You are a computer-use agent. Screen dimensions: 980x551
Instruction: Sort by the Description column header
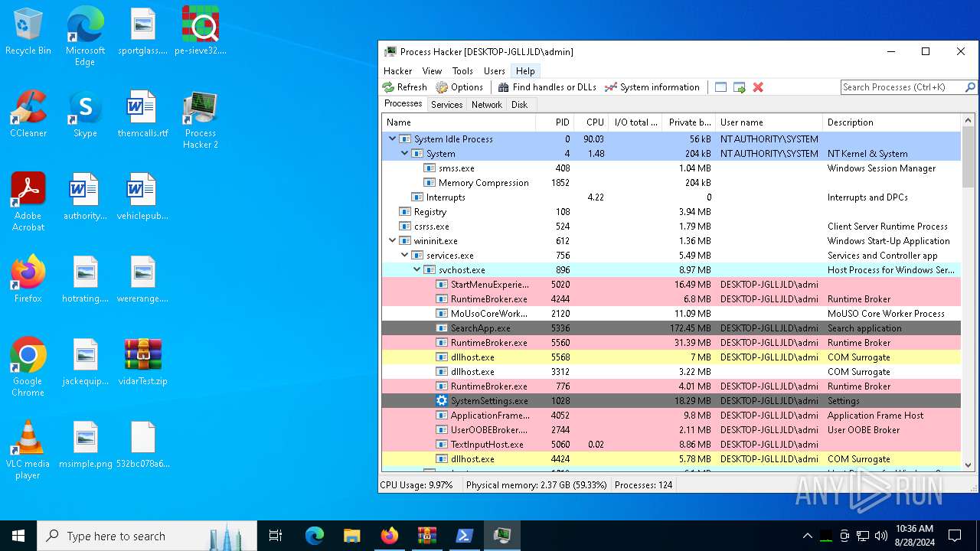(891, 122)
